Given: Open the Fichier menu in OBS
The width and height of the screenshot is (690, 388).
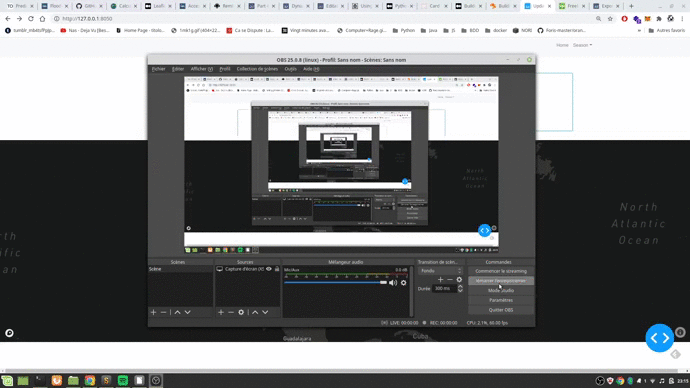Looking at the screenshot, I should (x=158, y=69).
